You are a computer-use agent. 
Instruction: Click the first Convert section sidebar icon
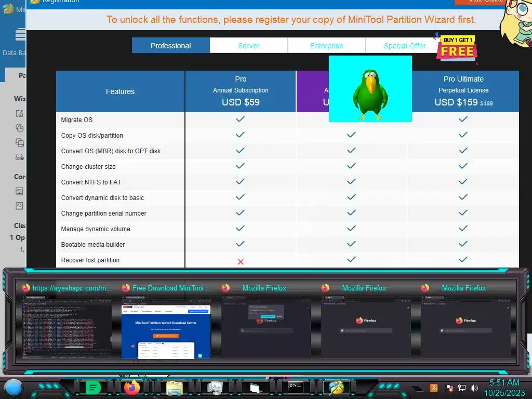point(19,191)
